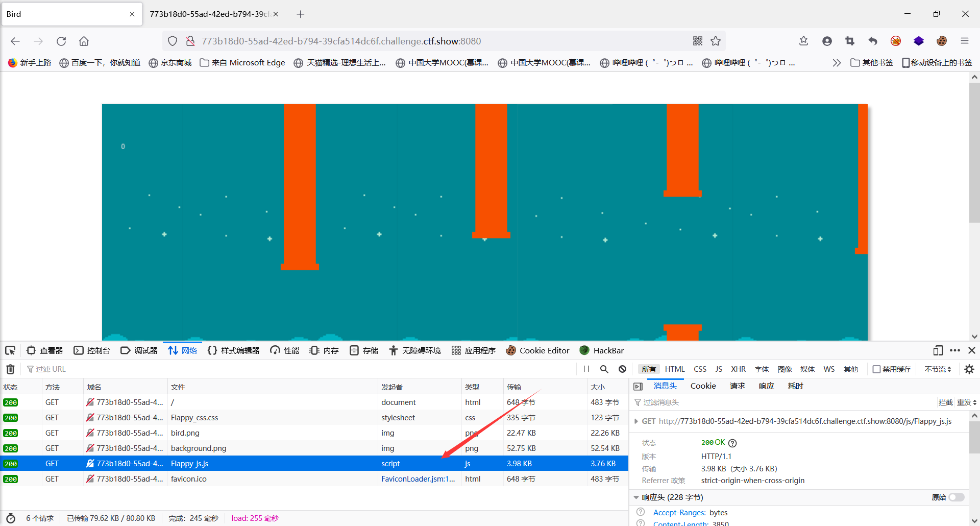Screen dimensions: 980x526
Task: Select the background.png request row
Action: (x=314, y=448)
